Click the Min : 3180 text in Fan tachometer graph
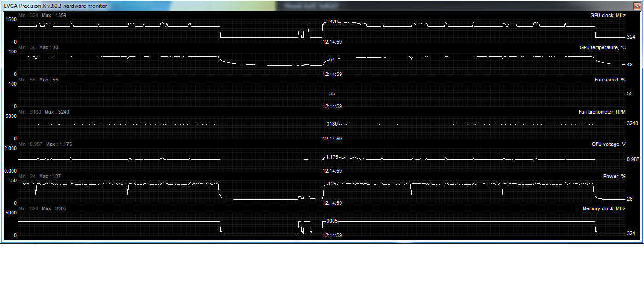The width and height of the screenshot is (644, 283). [30, 112]
